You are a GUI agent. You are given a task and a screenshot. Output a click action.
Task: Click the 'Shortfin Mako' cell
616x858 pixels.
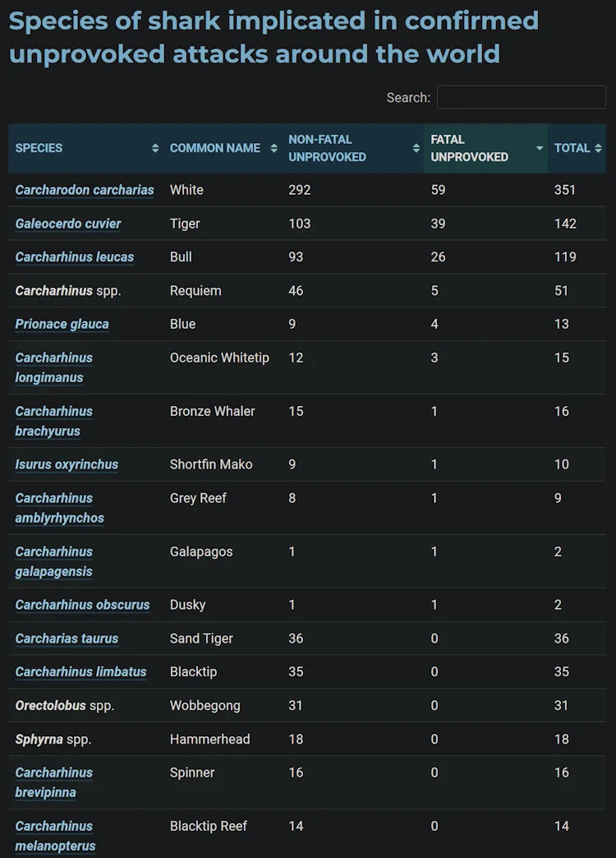(x=211, y=464)
